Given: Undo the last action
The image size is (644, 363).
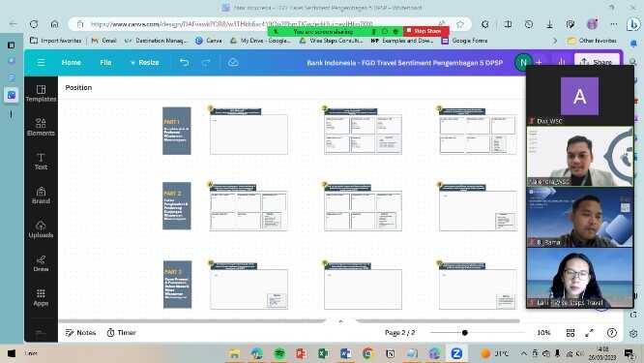Looking at the screenshot, I should (x=184, y=63).
